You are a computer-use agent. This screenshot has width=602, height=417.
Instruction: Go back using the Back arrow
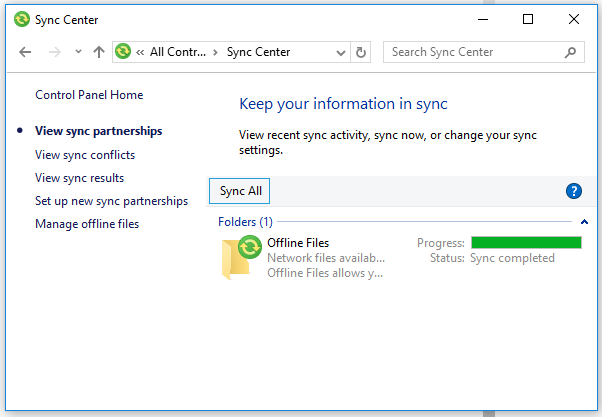pyautogui.click(x=25, y=52)
